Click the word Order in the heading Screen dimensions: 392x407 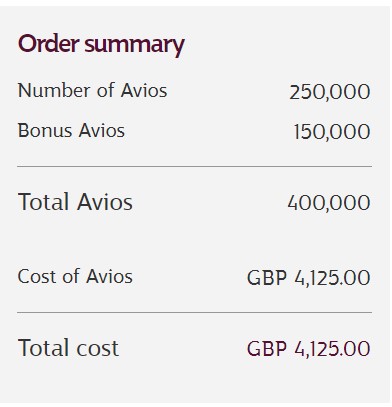click(x=49, y=44)
